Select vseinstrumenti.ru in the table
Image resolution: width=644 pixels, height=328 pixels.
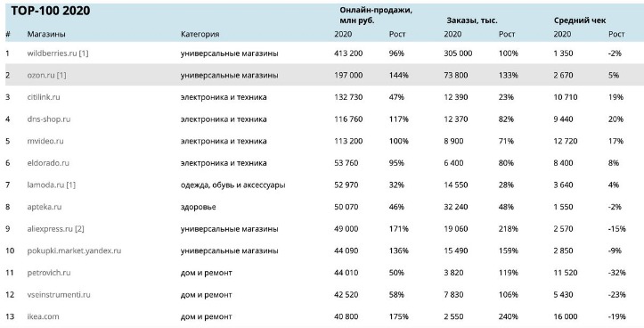(x=59, y=295)
